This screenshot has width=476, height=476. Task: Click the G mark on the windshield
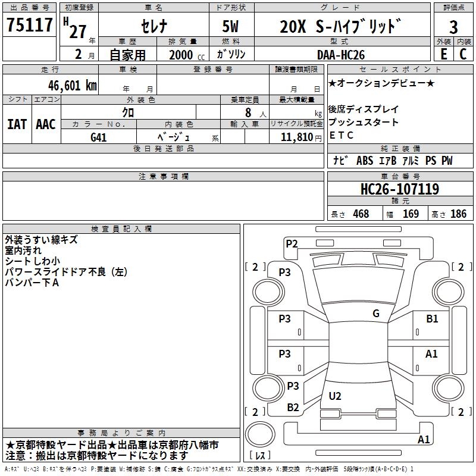[376, 313]
